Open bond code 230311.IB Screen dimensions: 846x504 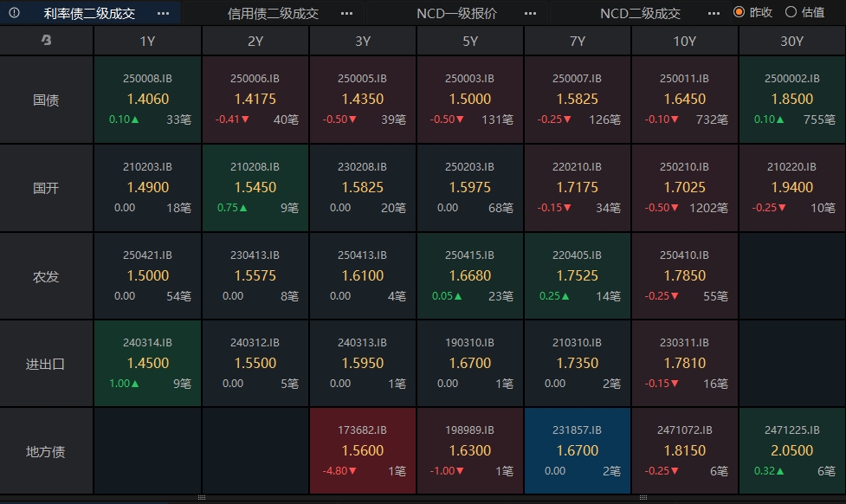pyautogui.click(x=684, y=342)
